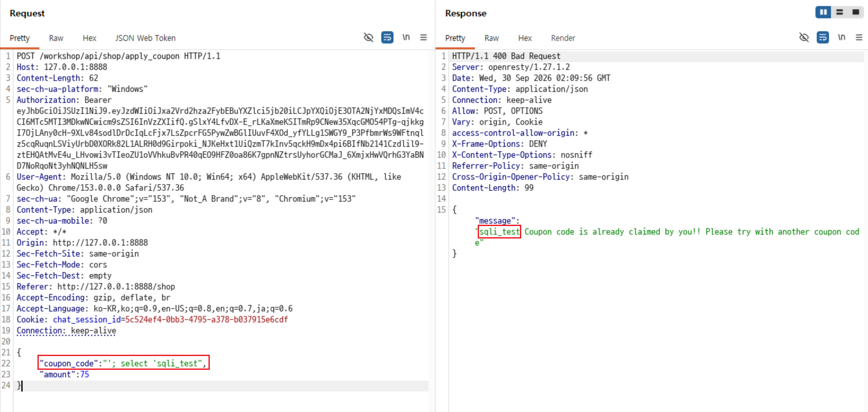Toggle word wrap icon in Response panel

click(x=823, y=37)
